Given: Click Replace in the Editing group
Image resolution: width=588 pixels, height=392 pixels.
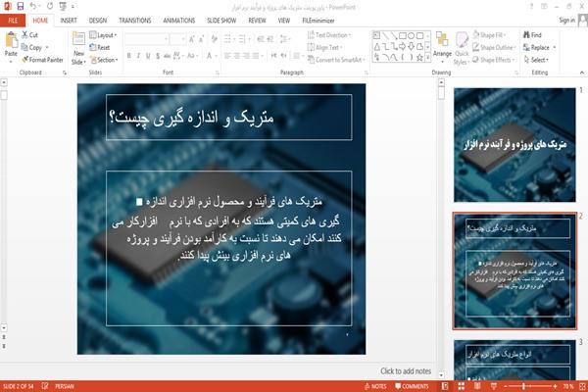Looking at the screenshot, I should (539, 47).
